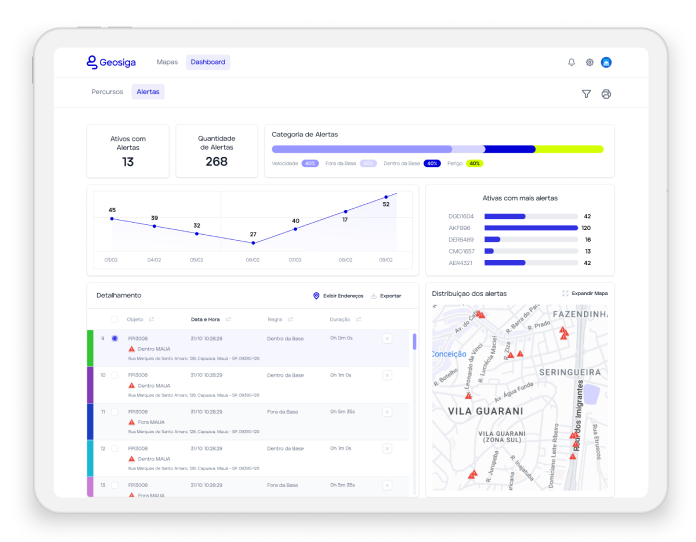Viewport: 696px width, 542px height.
Task: Sort table by Duração column icon
Action: tap(358, 319)
